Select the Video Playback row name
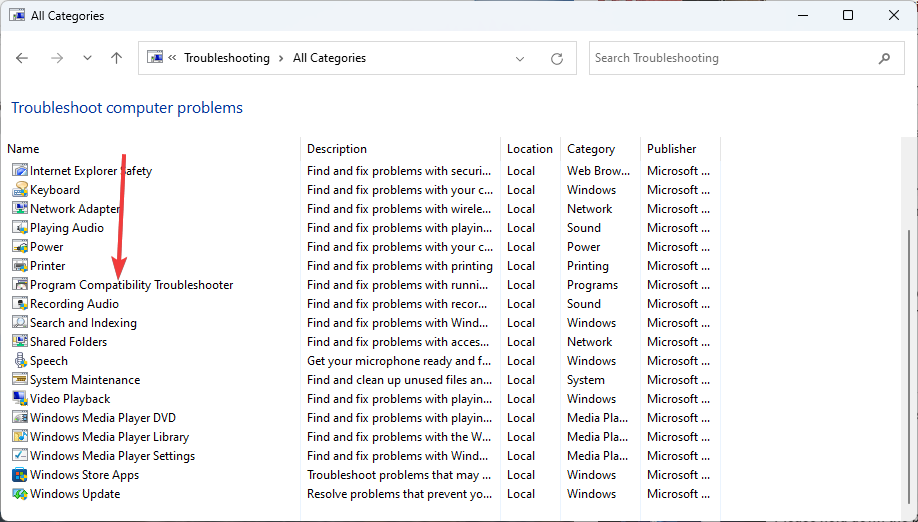Image resolution: width=918 pixels, height=522 pixels. click(70, 399)
